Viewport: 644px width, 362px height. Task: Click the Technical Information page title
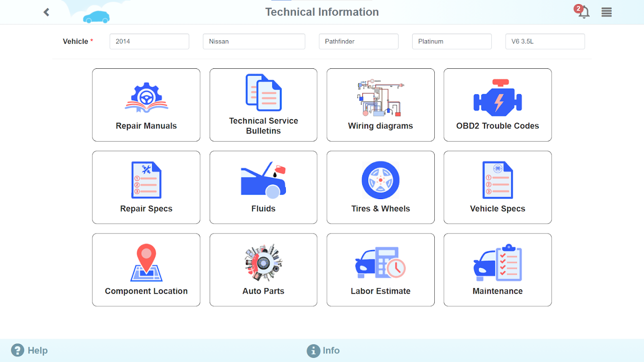coord(322,12)
